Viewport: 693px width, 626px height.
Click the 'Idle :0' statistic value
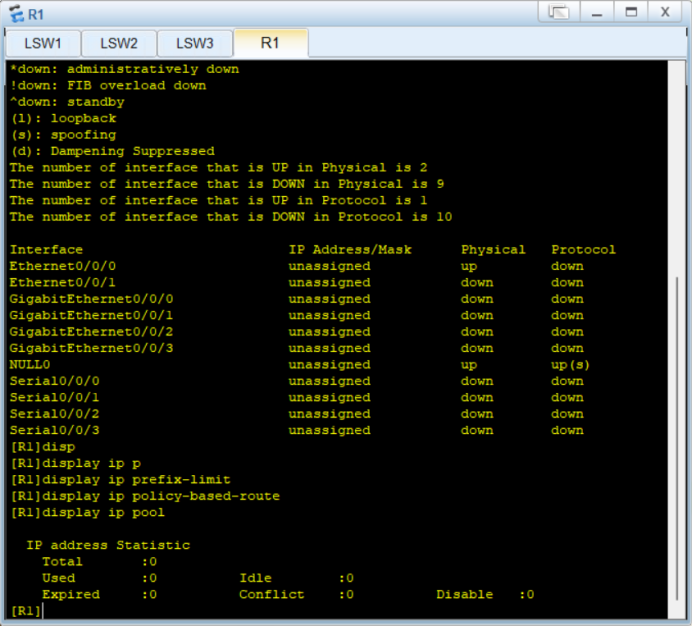click(x=297, y=578)
